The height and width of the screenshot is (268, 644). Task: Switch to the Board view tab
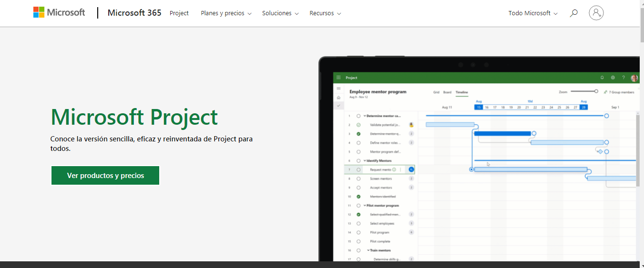(x=447, y=92)
